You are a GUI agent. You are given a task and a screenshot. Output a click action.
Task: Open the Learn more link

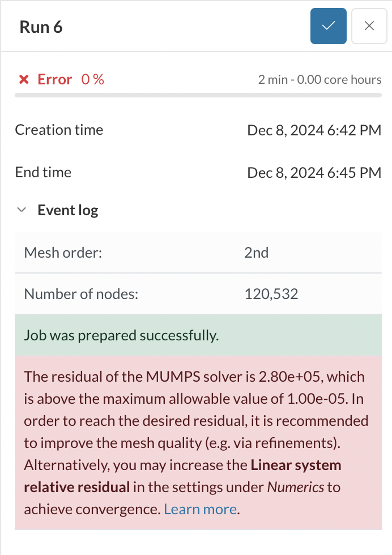[x=200, y=509]
